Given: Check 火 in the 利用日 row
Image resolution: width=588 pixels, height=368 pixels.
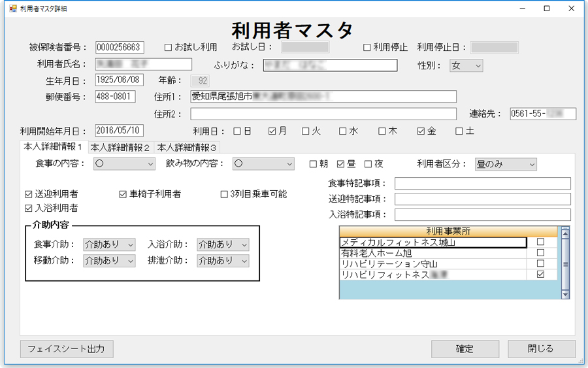Looking at the screenshot, I should point(306,131).
